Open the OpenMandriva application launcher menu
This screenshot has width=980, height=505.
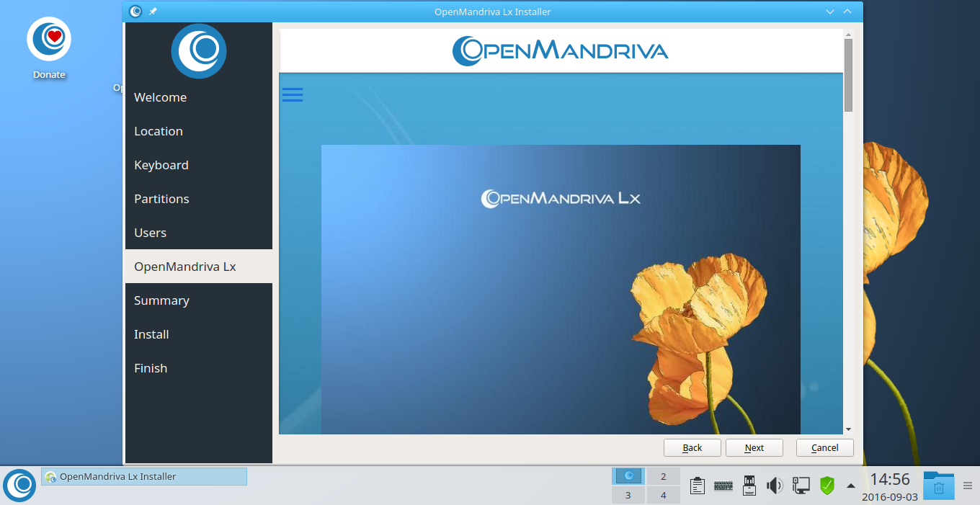pyautogui.click(x=19, y=485)
